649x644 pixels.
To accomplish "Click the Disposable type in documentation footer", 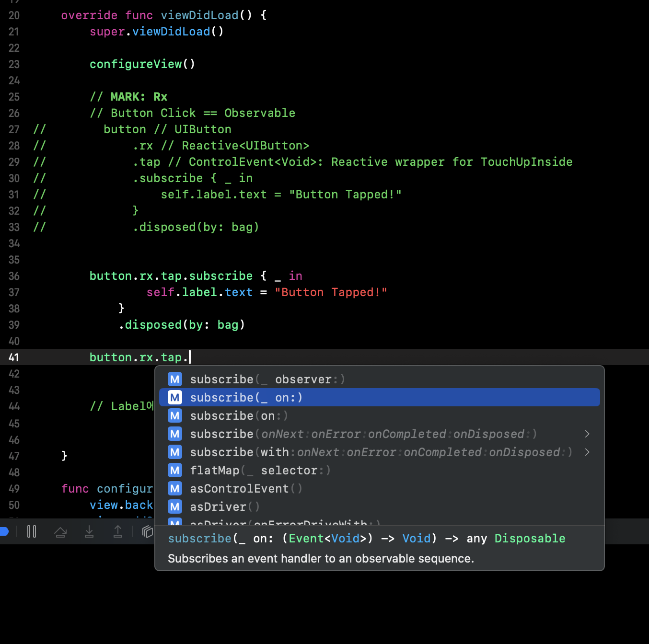I will point(530,539).
